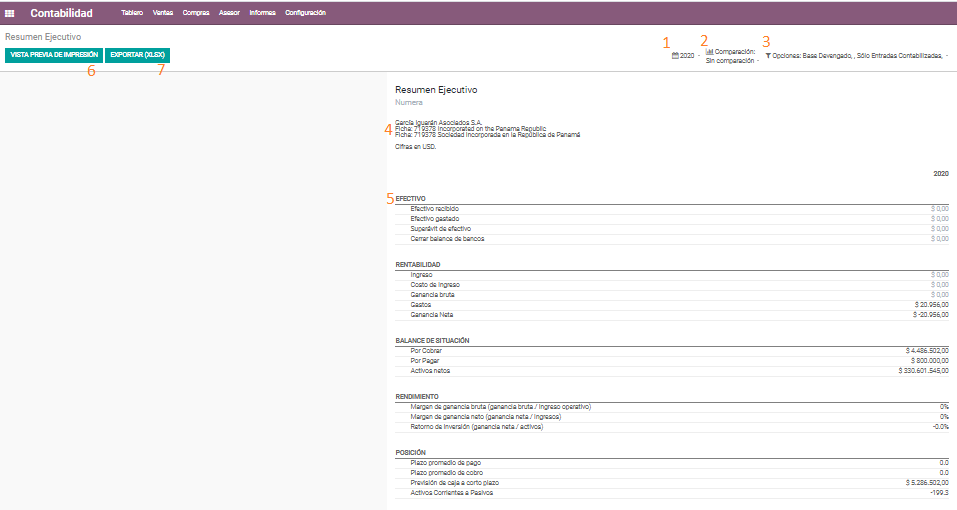Click the Exportar (XLSX) button
This screenshot has height=510, width=957.
137,55
